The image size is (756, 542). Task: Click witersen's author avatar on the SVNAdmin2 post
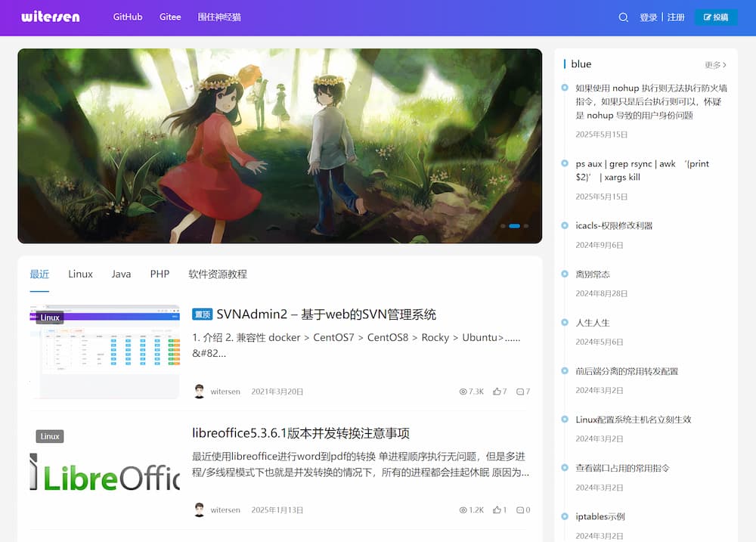(x=199, y=391)
